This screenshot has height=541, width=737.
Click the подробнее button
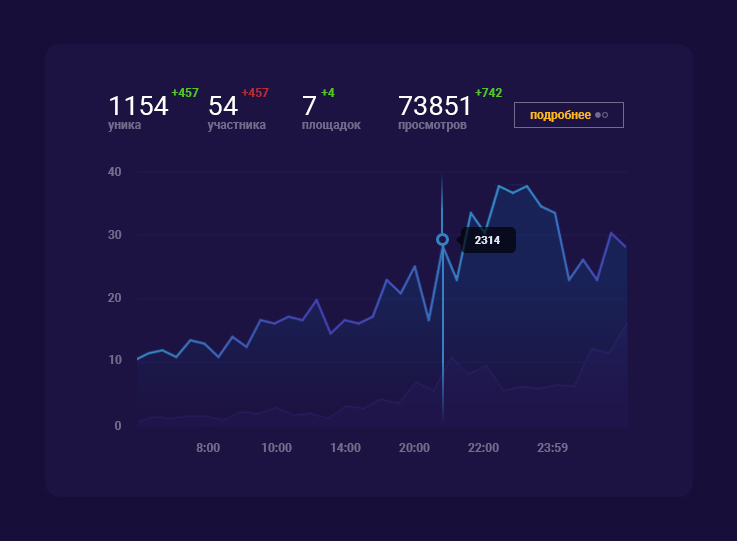click(569, 115)
